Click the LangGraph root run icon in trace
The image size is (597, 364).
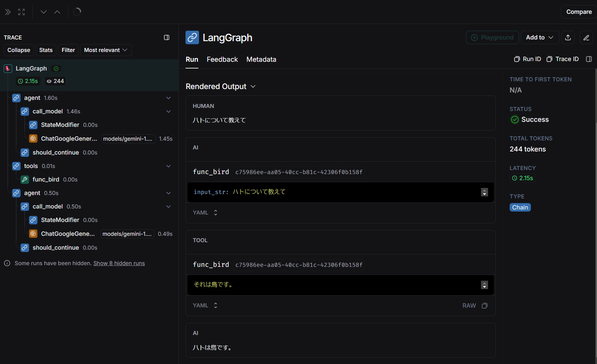pos(8,68)
